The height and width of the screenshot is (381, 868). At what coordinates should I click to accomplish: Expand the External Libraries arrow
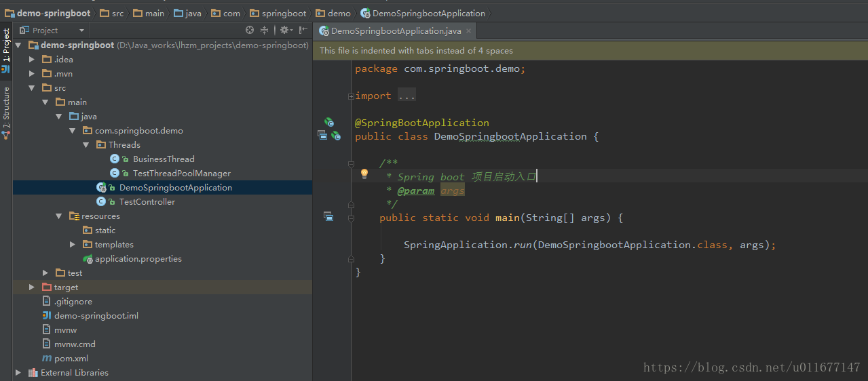pyautogui.click(x=18, y=373)
